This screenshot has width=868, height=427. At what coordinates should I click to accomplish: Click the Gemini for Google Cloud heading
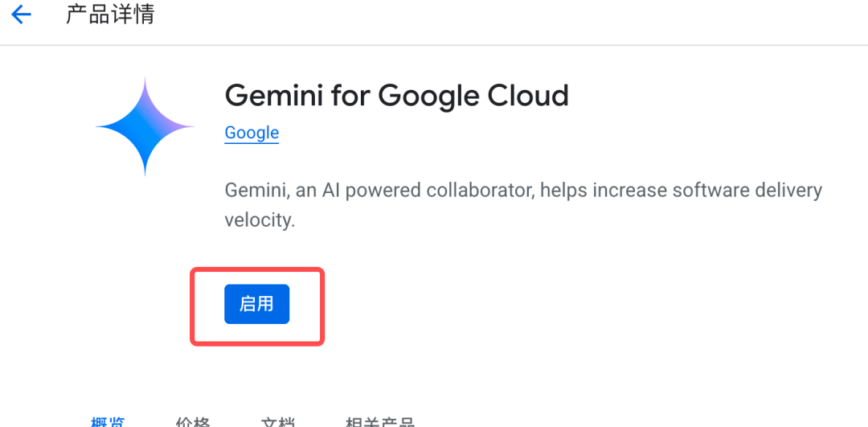coord(396,96)
